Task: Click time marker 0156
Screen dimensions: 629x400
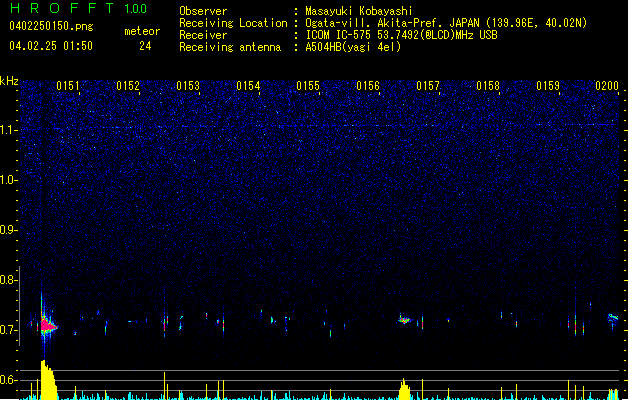Action: click(x=368, y=86)
